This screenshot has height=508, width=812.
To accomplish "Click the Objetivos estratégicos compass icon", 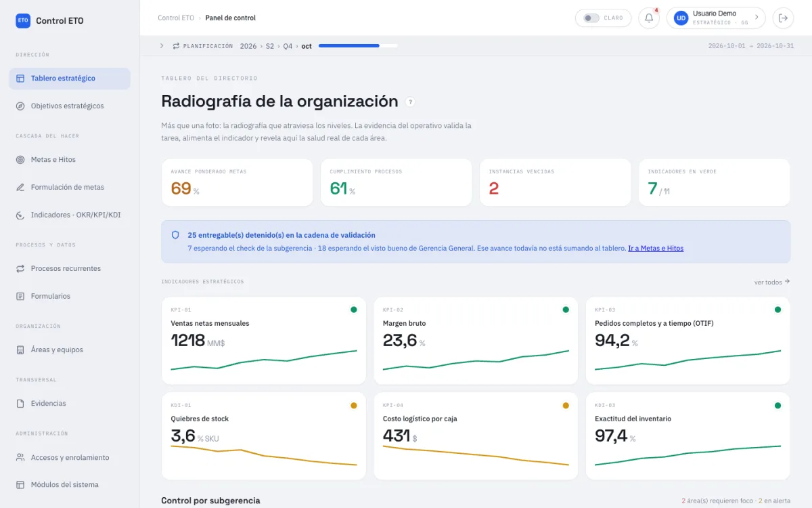I will pyautogui.click(x=20, y=106).
